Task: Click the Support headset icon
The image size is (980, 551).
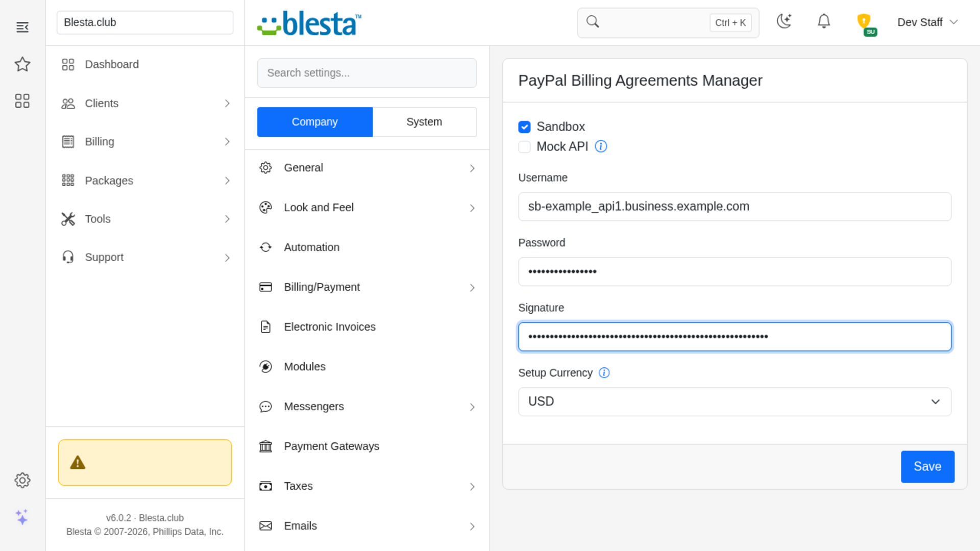Action: tap(68, 257)
